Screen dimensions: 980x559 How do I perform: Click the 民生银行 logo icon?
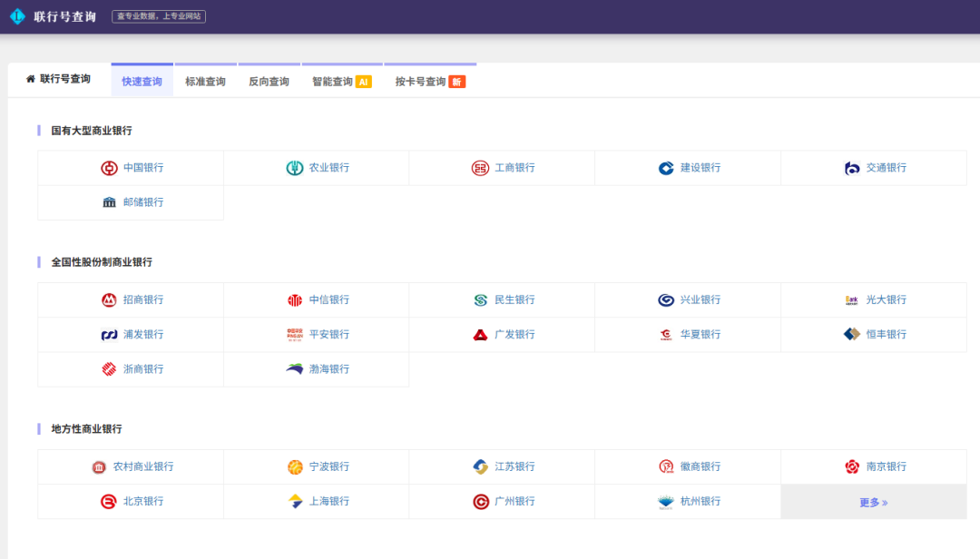tap(480, 300)
